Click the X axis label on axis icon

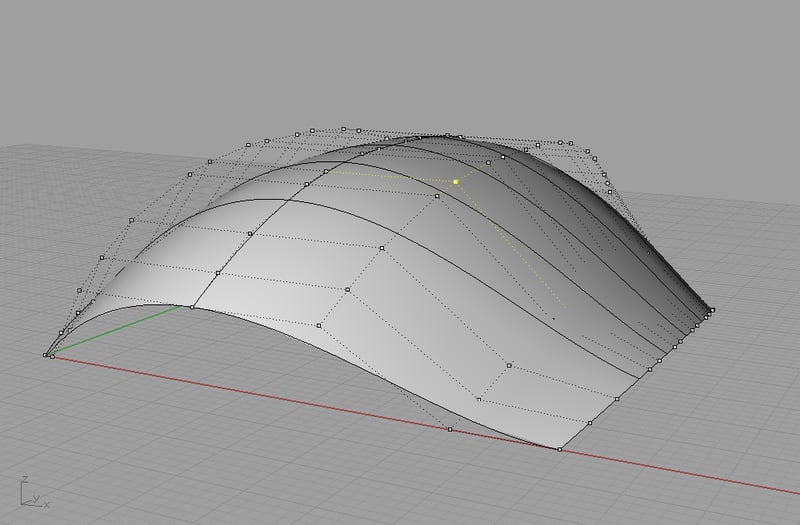coord(46,503)
